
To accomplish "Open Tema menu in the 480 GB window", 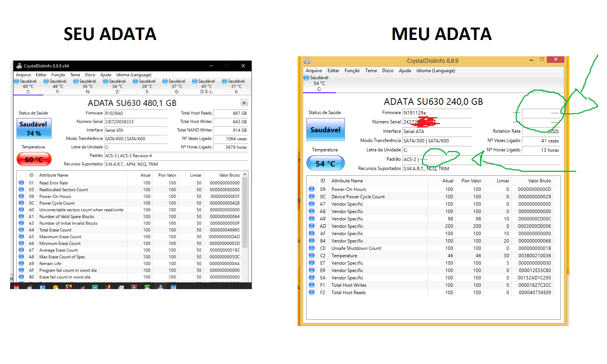I will (75, 75).
